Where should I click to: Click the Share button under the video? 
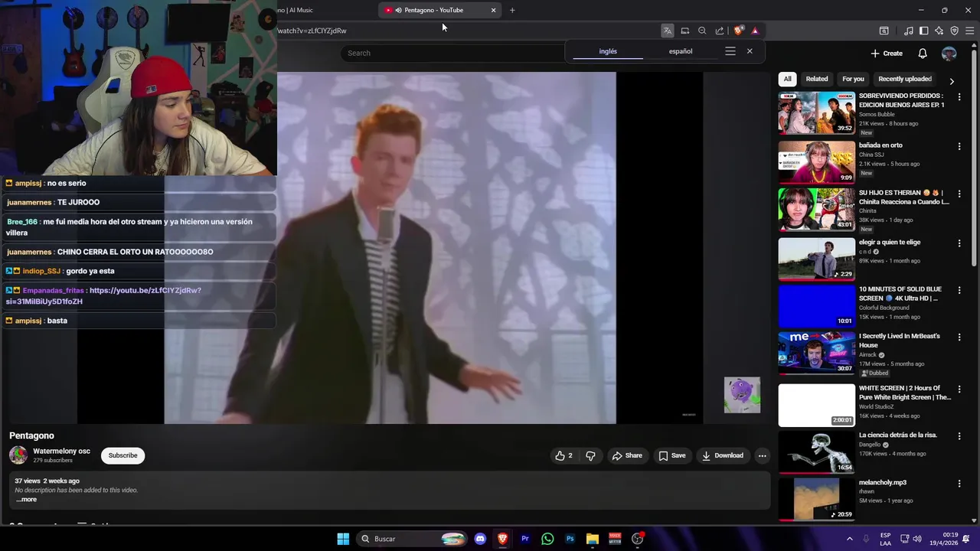coord(626,455)
